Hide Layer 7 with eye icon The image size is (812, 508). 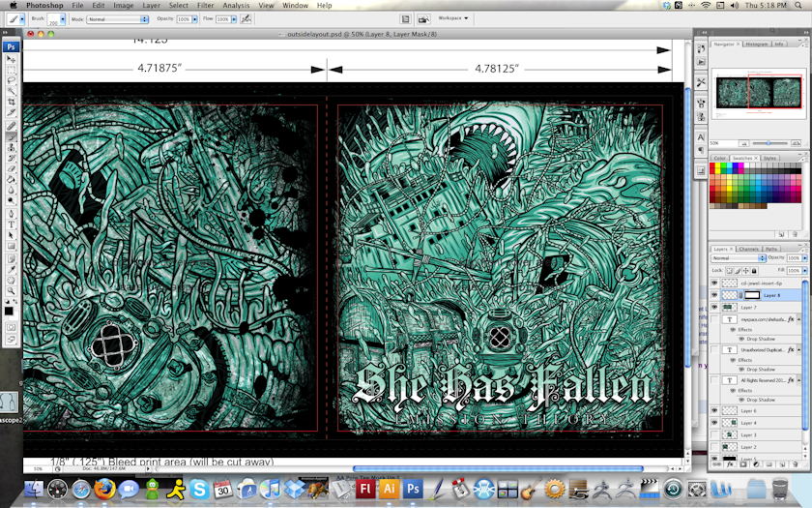(x=714, y=307)
